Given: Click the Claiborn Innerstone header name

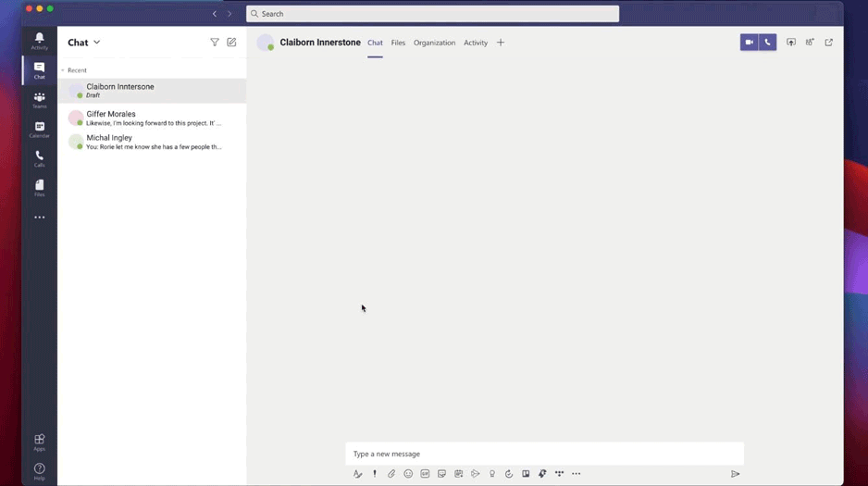Looking at the screenshot, I should point(320,42).
